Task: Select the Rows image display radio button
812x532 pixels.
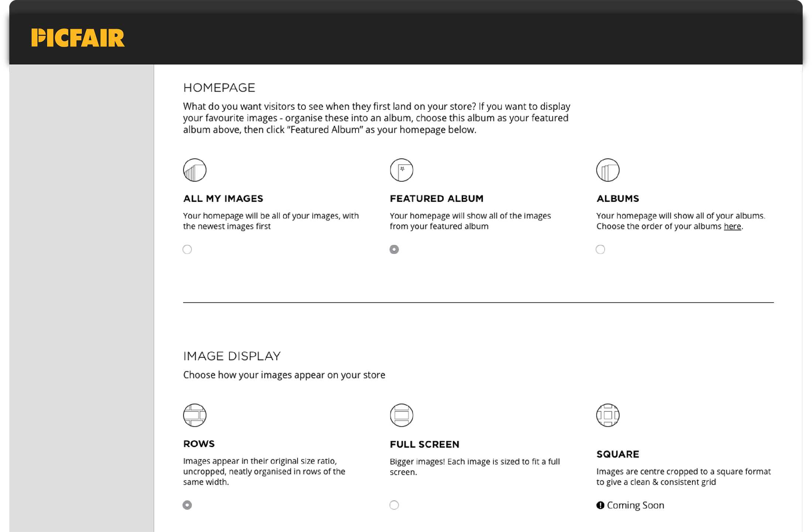Action: pos(187,505)
